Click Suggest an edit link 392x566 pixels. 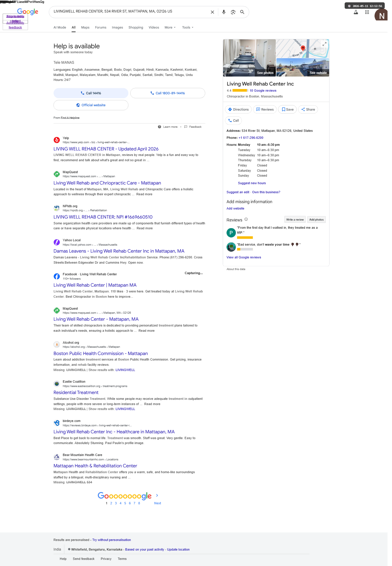pyautogui.click(x=238, y=192)
